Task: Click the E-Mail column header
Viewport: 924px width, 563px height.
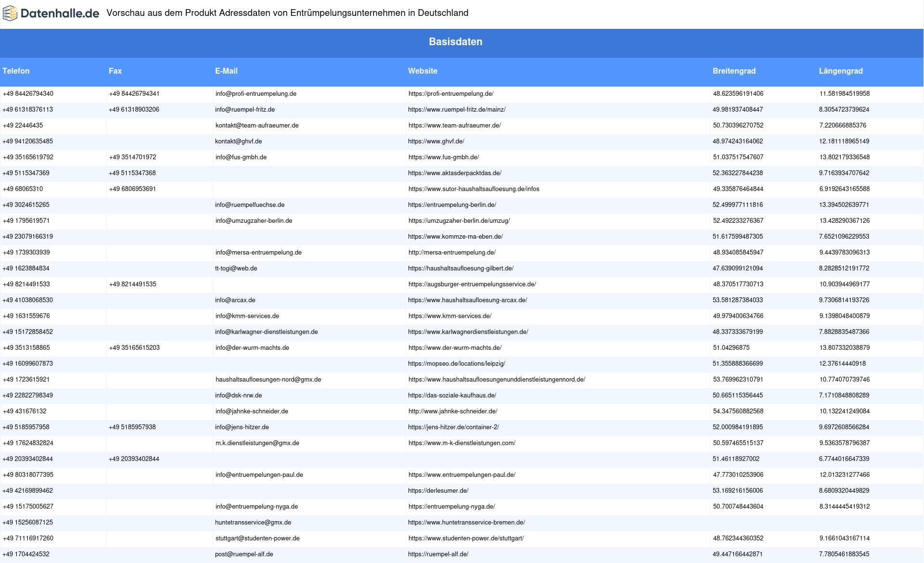Action: [226, 71]
